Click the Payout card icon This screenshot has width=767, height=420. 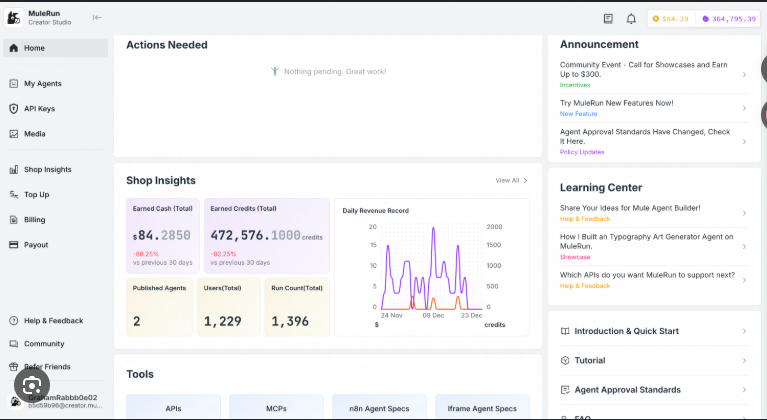14,244
